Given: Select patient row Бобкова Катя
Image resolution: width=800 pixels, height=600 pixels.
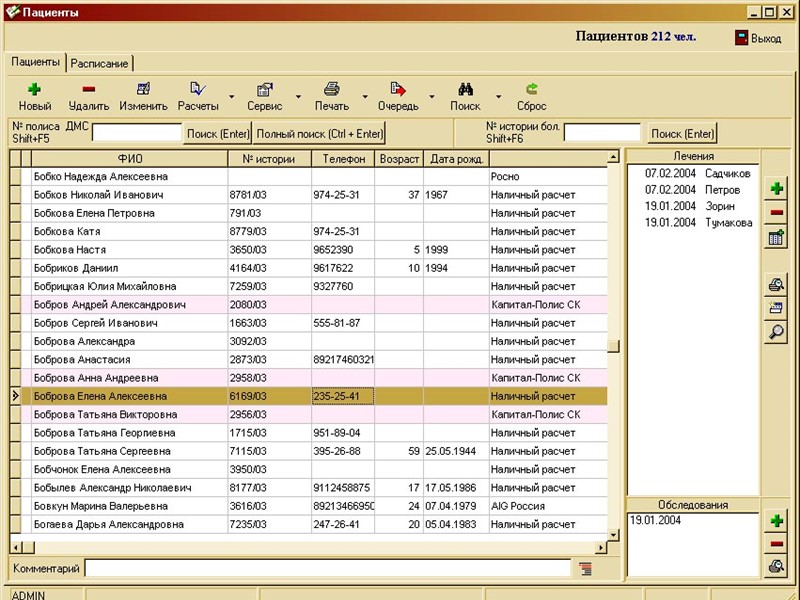Looking at the screenshot, I should point(309,232).
